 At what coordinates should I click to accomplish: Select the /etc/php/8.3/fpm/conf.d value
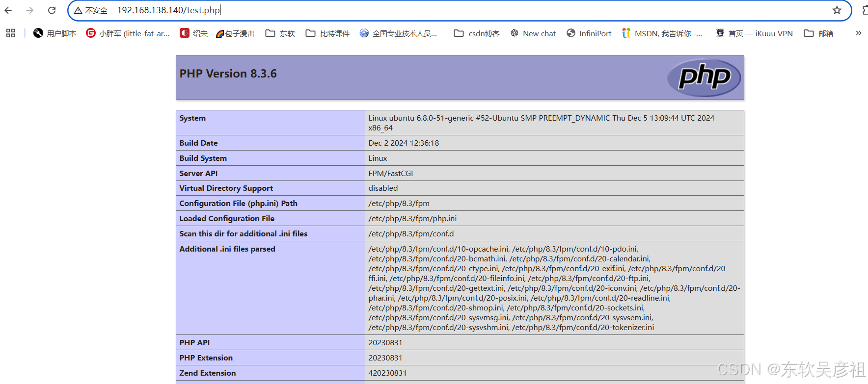coord(411,234)
